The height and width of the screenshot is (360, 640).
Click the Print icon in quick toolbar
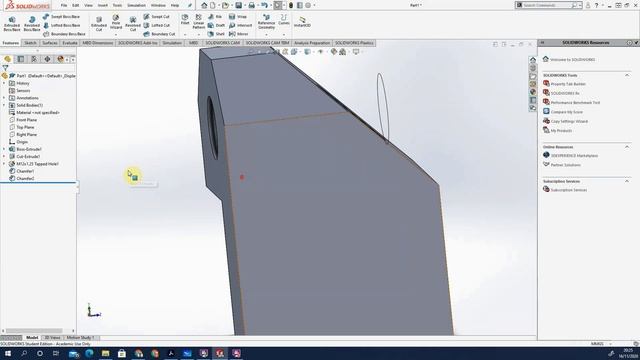252,5
